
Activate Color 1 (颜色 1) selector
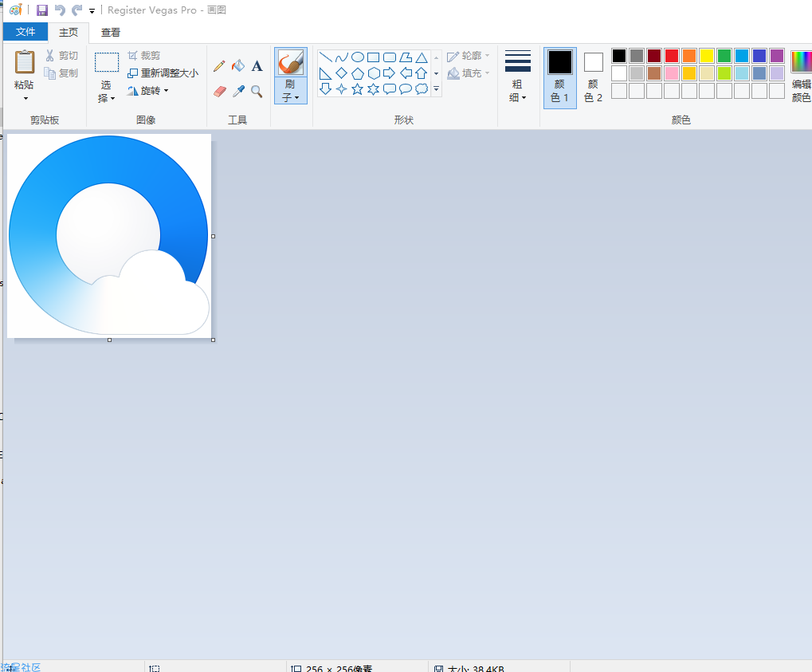[x=560, y=77]
